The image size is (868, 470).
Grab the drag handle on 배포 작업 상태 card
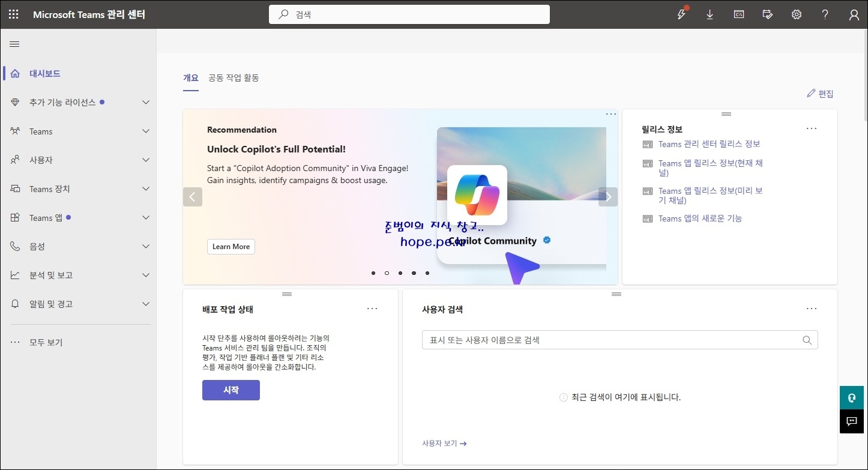pos(287,294)
